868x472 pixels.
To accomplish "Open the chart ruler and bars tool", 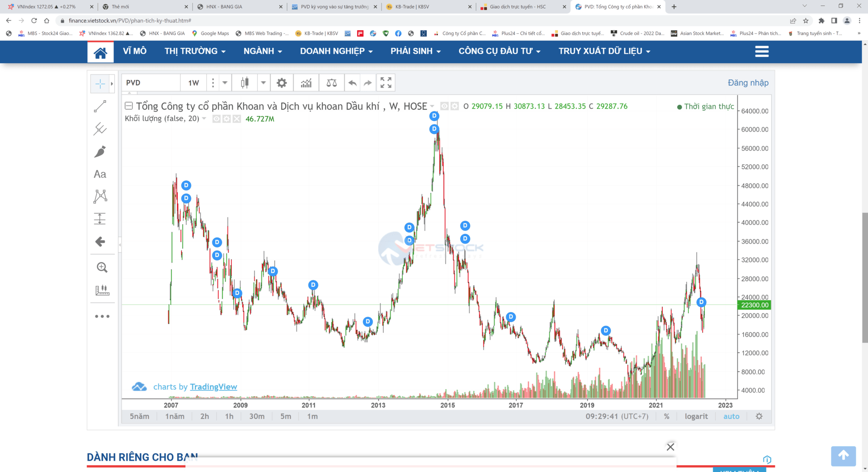I will 102,290.
